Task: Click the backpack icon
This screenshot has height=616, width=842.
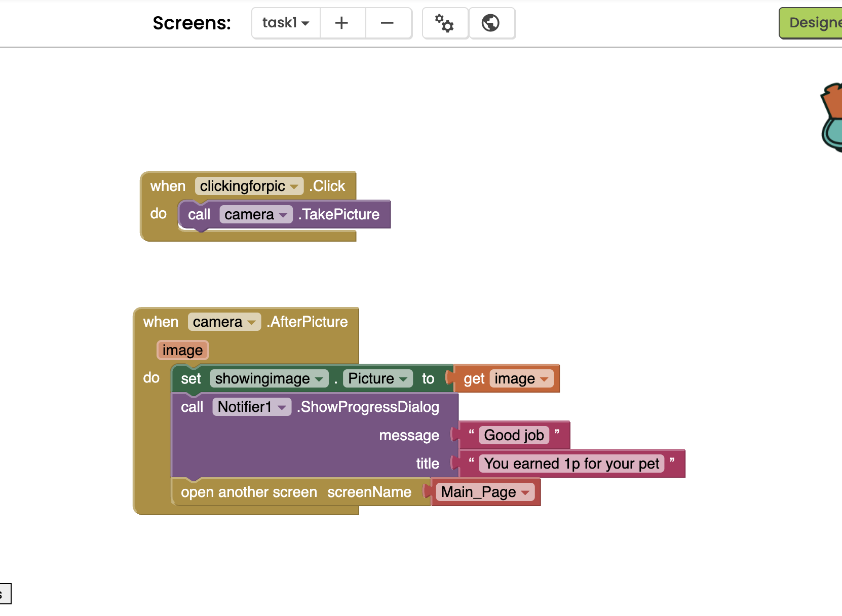Action: click(x=831, y=118)
